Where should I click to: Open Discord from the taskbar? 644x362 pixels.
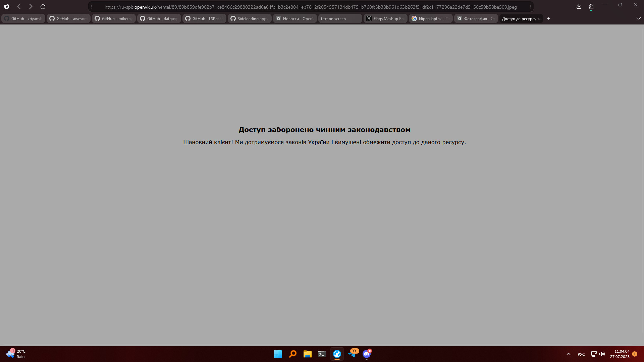tap(367, 354)
